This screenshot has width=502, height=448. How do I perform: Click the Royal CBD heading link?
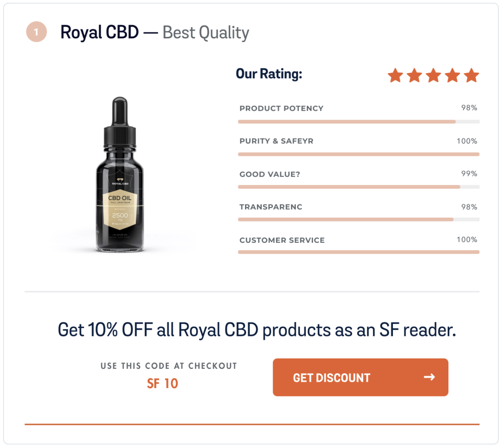(x=99, y=32)
